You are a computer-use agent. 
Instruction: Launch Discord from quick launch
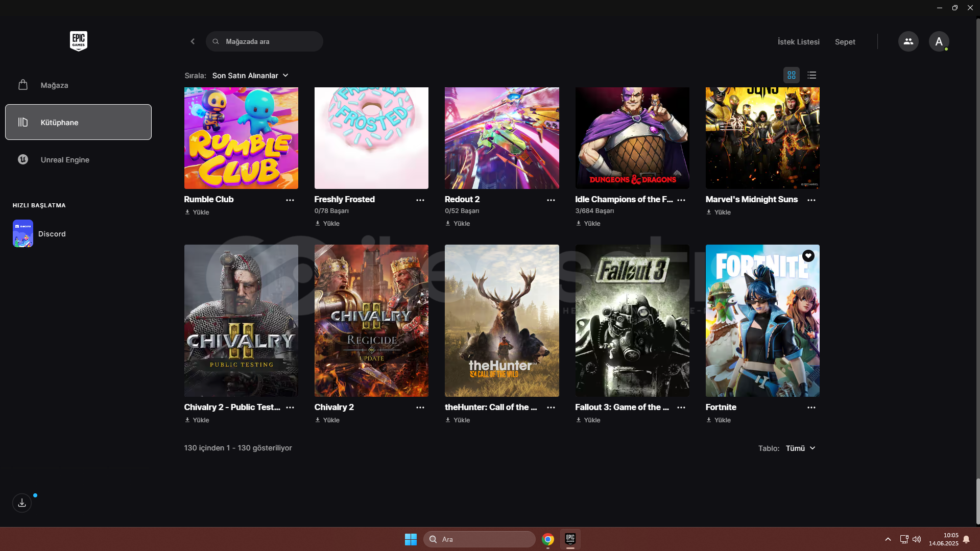pos(40,233)
